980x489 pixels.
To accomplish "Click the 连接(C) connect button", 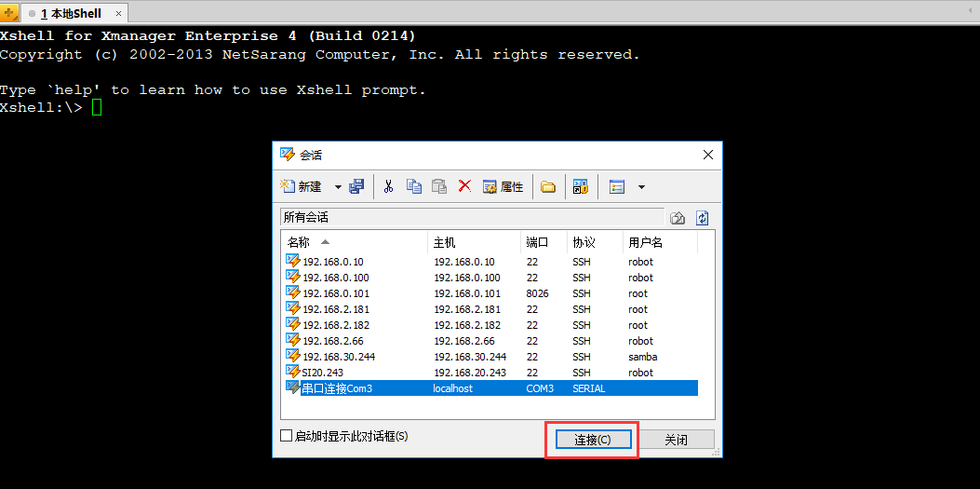I will pos(593,441).
